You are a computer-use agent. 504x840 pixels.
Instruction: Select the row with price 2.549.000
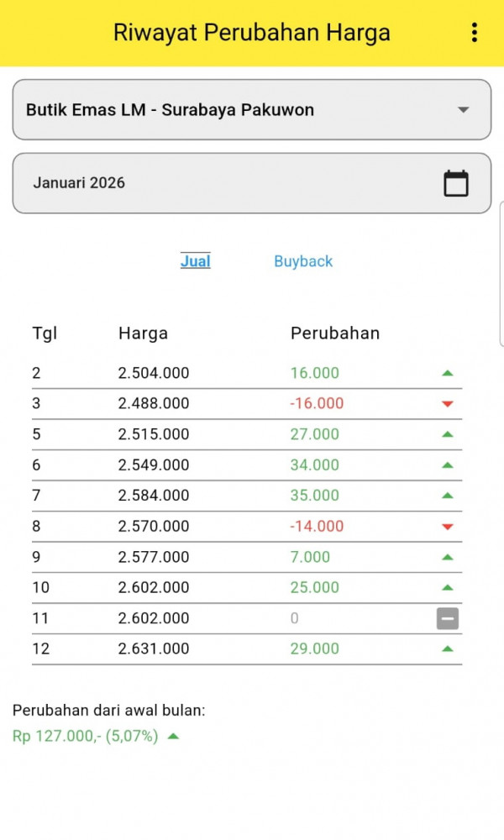[154, 465]
